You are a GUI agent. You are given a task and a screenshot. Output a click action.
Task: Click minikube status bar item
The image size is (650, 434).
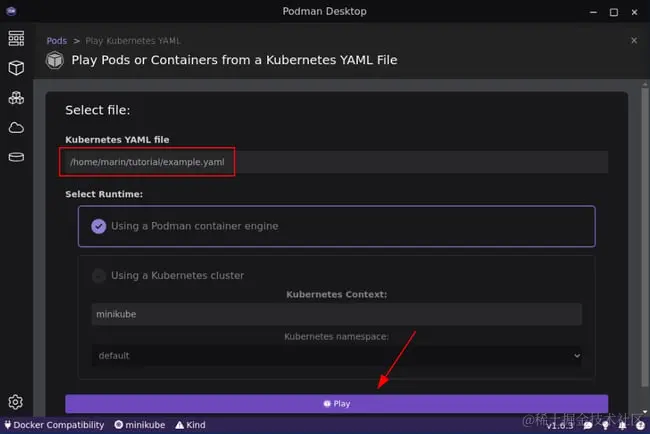click(140, 425)
